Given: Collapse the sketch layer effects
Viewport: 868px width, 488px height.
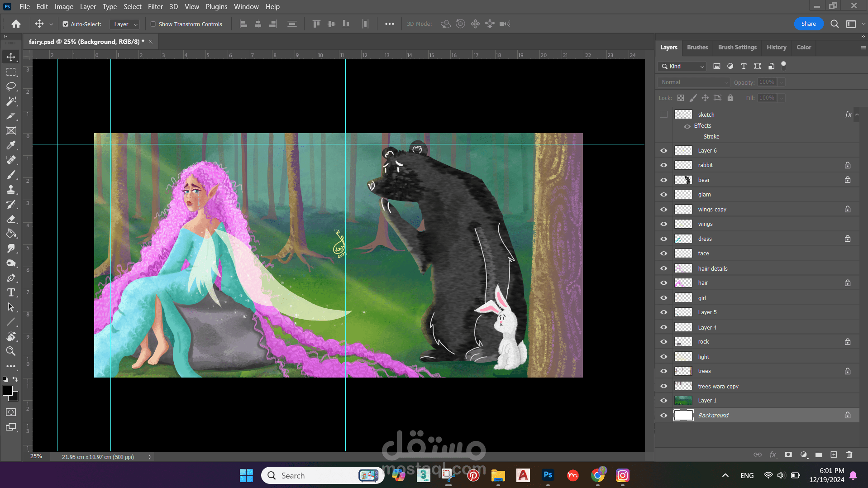Looking at the screenshot, I should click(x=857, y=115).
